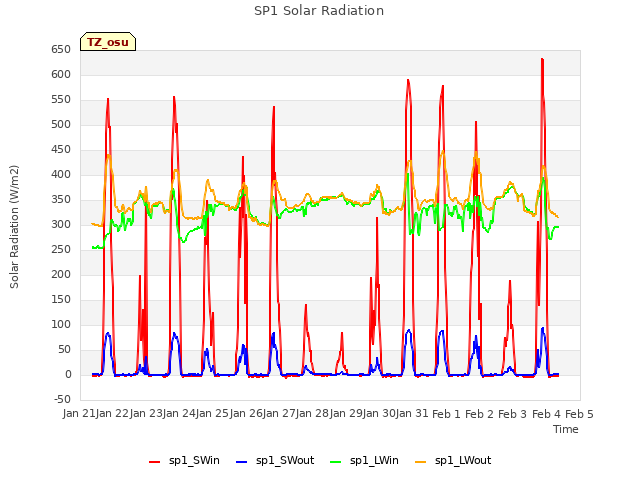
Task: Click the 250 y-axis tick label
Action: 61,249
